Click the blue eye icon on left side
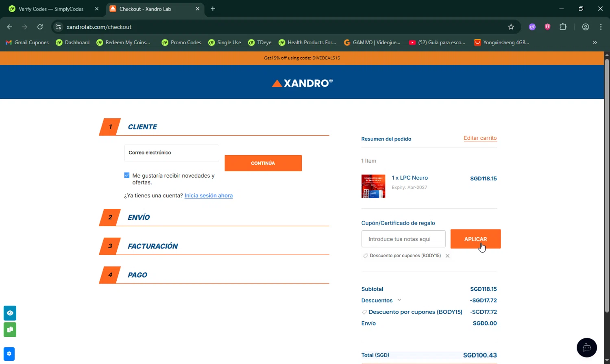Screen dimensions: 610x364 coord(10,313)
